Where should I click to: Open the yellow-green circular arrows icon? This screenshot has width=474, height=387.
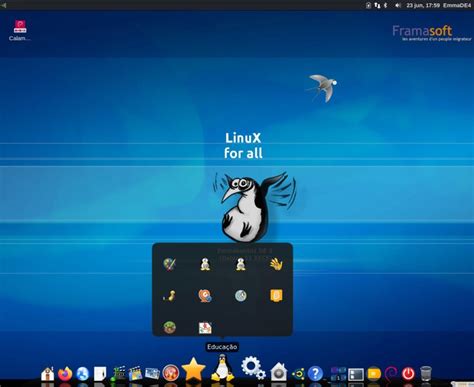298,374
